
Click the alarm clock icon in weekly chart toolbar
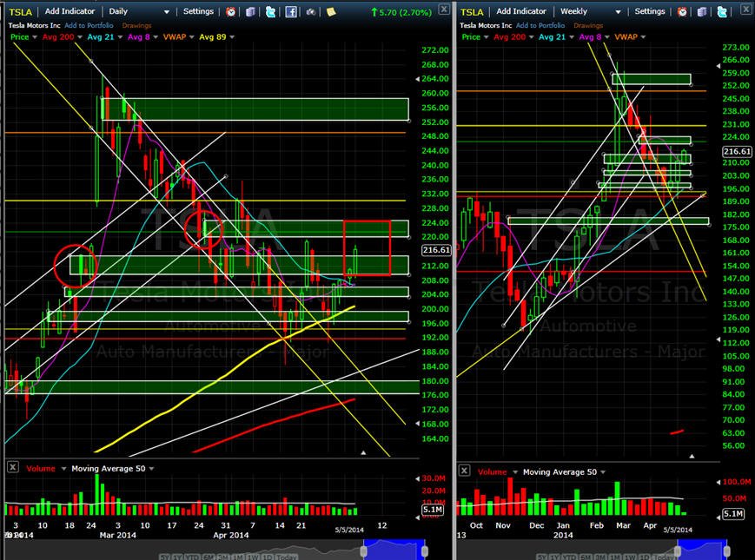[x=682, y=11]
